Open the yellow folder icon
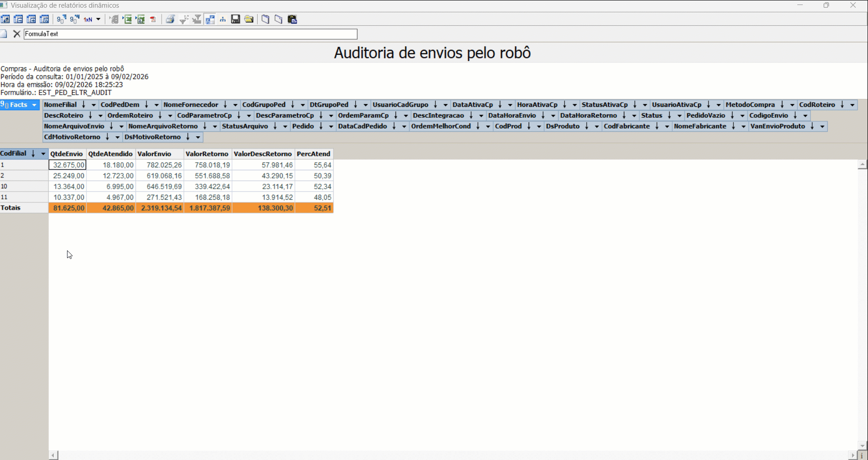Image resolution: width=868 pixels, height=460 pixels. pos(249,19)
